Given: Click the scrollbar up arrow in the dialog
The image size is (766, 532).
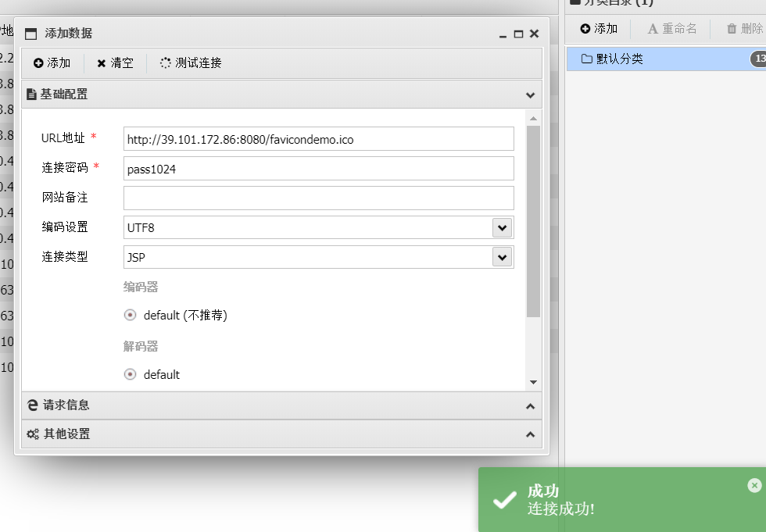Looking at the screenshot, I should click(533, 119).
